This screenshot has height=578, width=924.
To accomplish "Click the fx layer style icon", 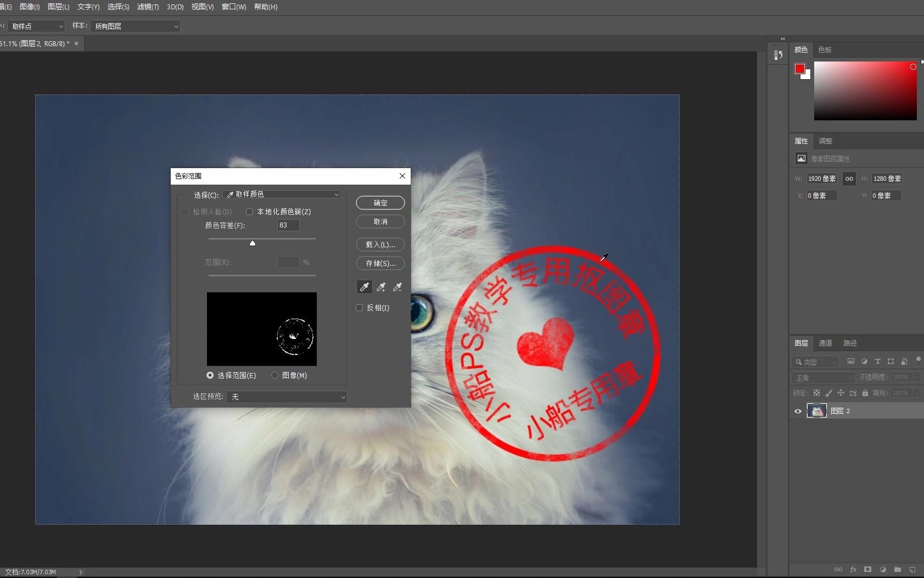I will click(x=853, y=570).
